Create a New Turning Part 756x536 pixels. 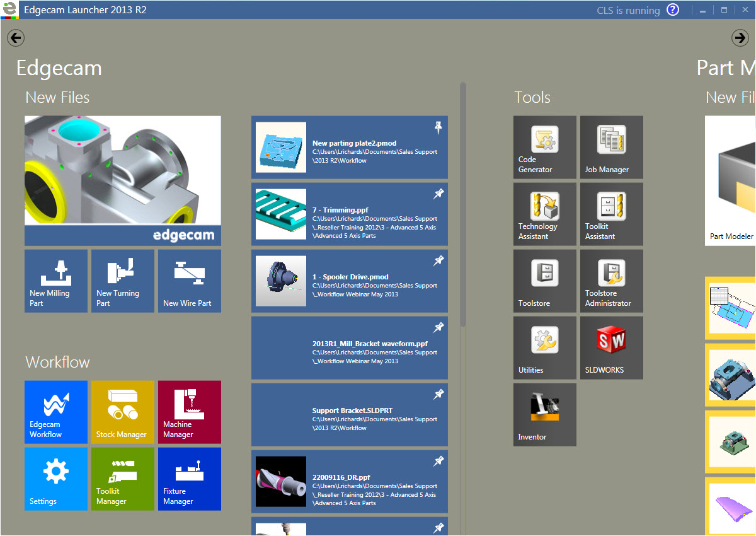123,281
